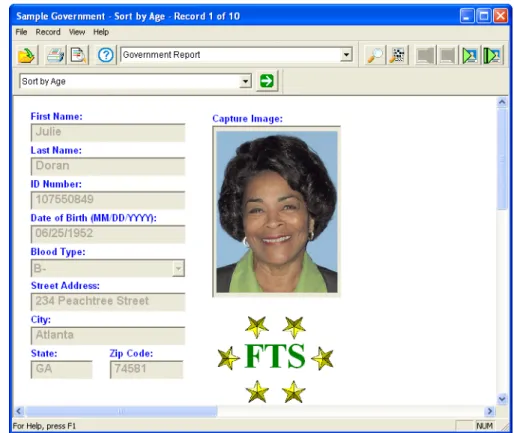The width and height of the screenshot is (514, 433).
Task: Click the Last Name field with Doran
Action: pyautogui.click(x=108, y=166)
